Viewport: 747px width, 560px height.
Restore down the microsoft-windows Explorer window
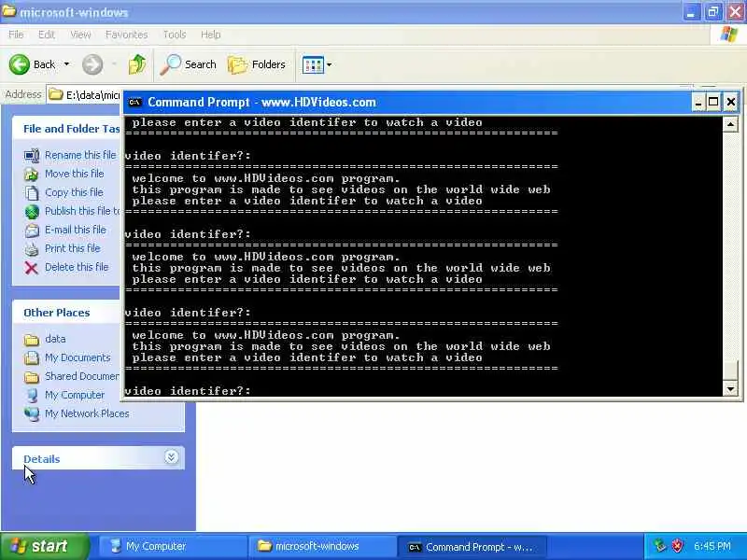coord(712,12)
